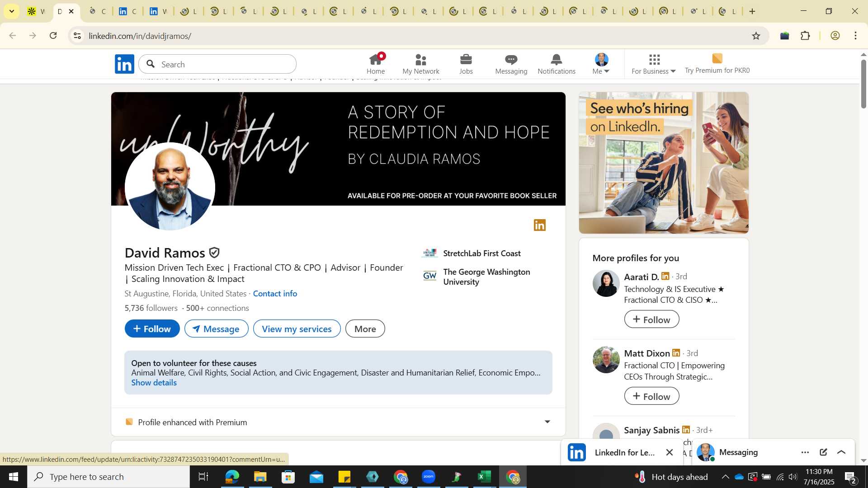This screenshot has height=488, width=868.
Task: Compose new message icon in Messaging overlay
Action: point(823,452)
